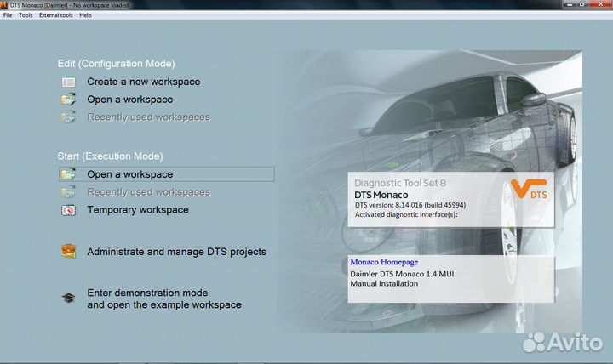Click the Recently used workspaces icon under Edit
This screenshot has width=613, height=364.
pyautogui.click(x=69, y=117)
